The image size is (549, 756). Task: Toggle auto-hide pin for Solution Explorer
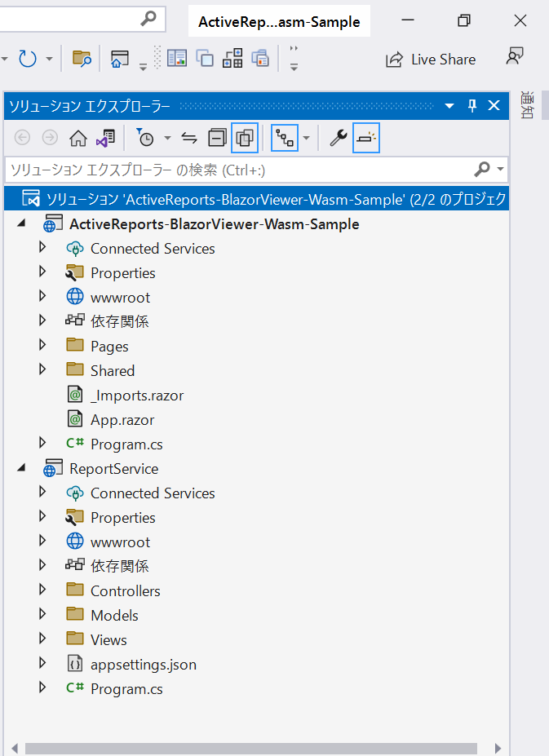pos(472,105)
